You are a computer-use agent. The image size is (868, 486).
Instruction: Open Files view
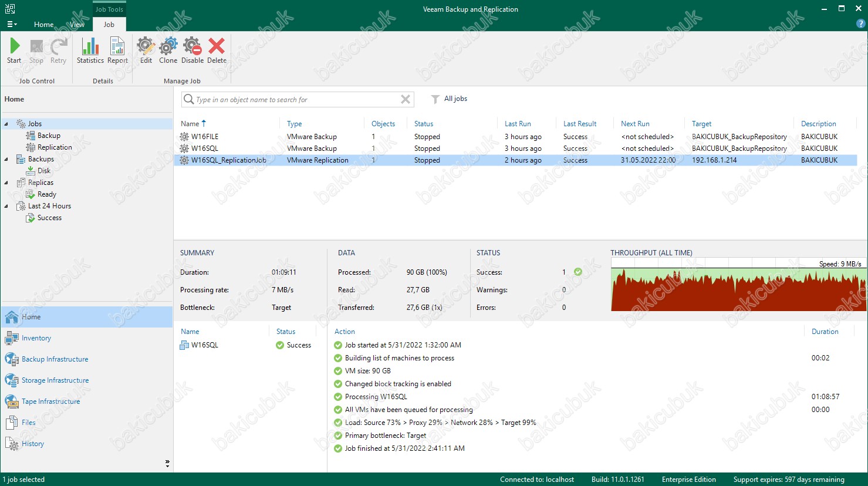(x=28, y=423)
